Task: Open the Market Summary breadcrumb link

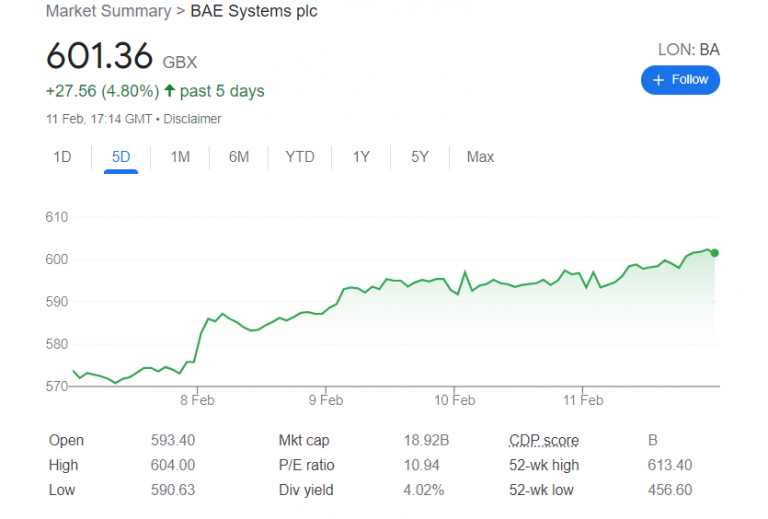Action: (x=108, y=11)
